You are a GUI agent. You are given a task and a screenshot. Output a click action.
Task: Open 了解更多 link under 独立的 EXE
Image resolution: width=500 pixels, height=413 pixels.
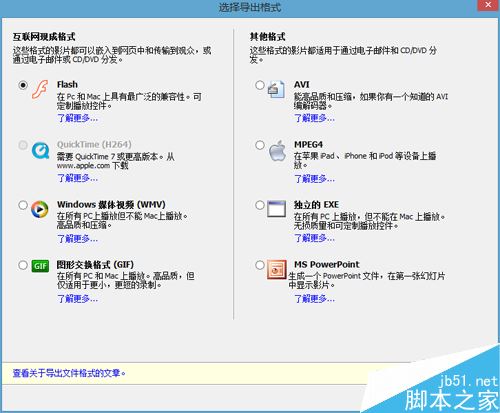tap(314, 238)
